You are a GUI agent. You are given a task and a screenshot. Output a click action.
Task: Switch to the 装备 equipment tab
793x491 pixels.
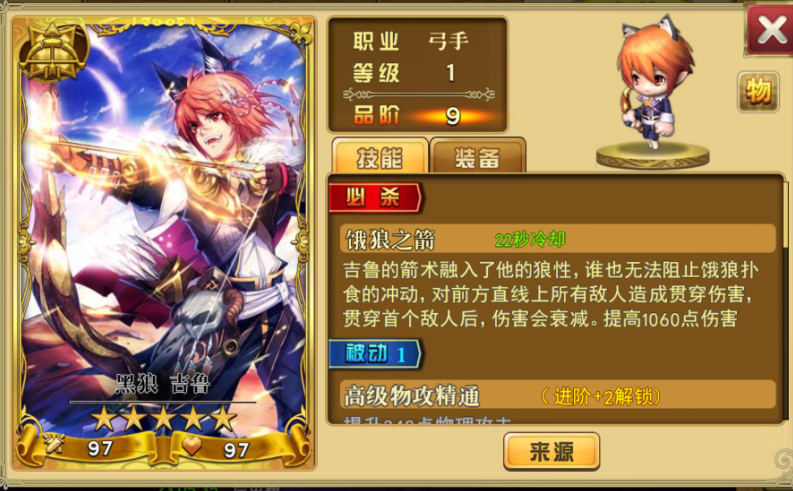tap(477, 156)
